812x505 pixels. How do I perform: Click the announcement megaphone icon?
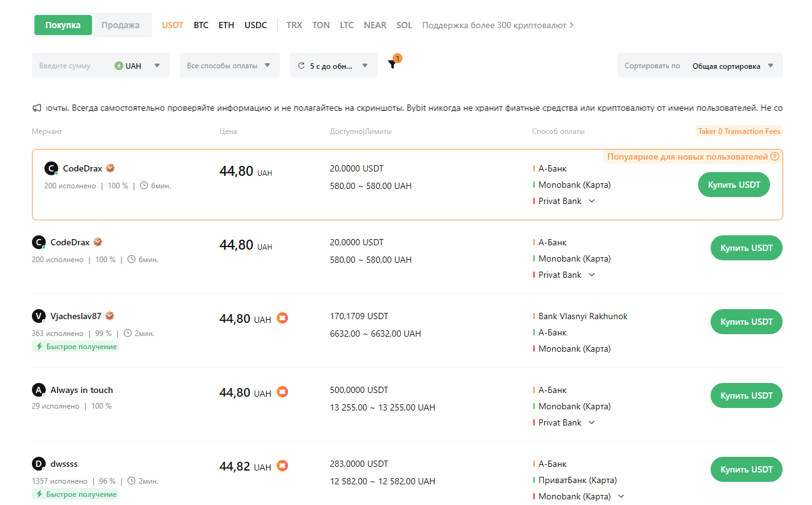click(x=36, y=108)
